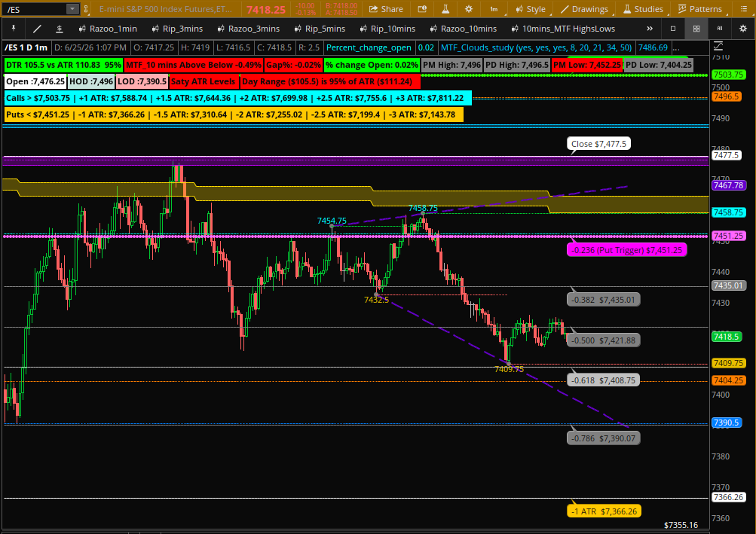Load the Razoo_10mins style set
The image size is (756, 534).
463,29
